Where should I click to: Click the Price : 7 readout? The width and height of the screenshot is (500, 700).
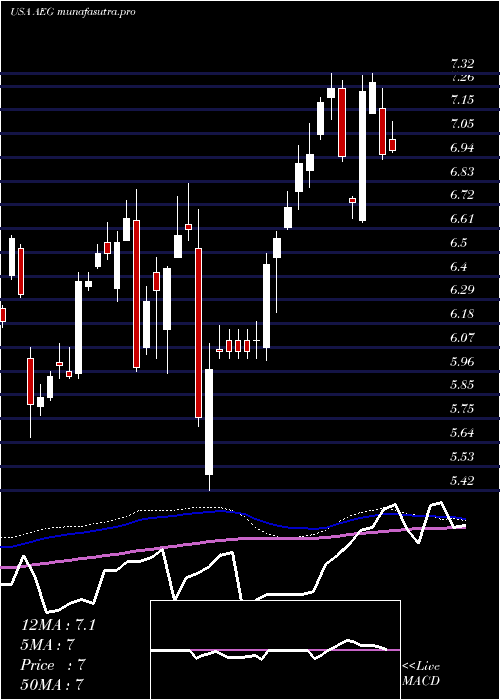pyautogui.click(x=53, y=665)
